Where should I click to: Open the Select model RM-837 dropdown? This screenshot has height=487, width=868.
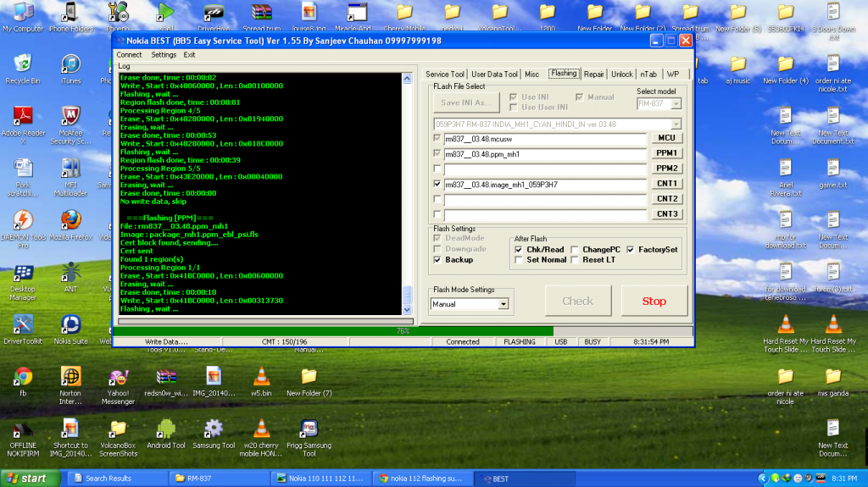(676, 103)
